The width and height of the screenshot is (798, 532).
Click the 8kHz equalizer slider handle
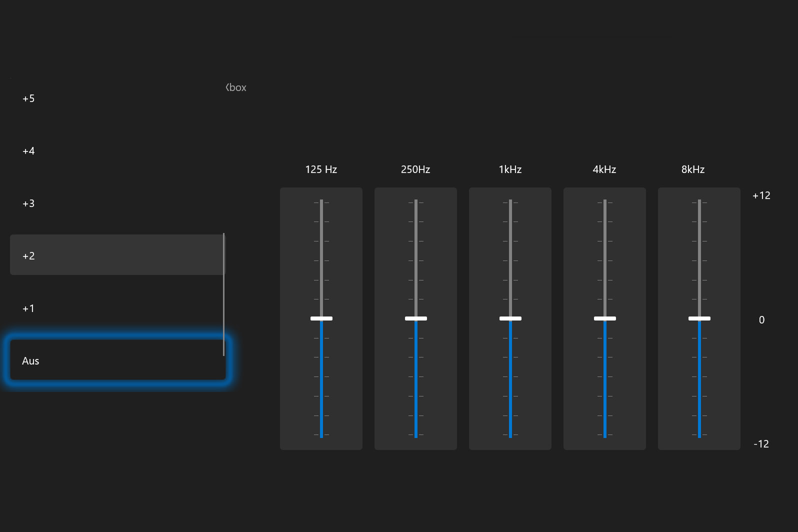pyautogui.click(x=699, y=318)
